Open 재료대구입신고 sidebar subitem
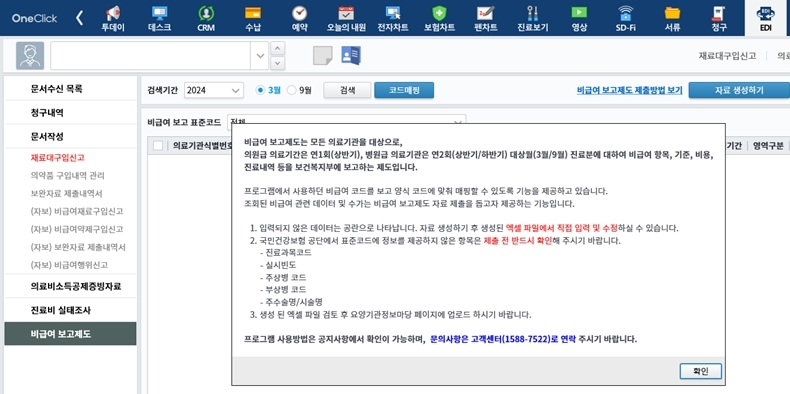Image resolution: width=790 pixels, height=394 pixels. 57,158
